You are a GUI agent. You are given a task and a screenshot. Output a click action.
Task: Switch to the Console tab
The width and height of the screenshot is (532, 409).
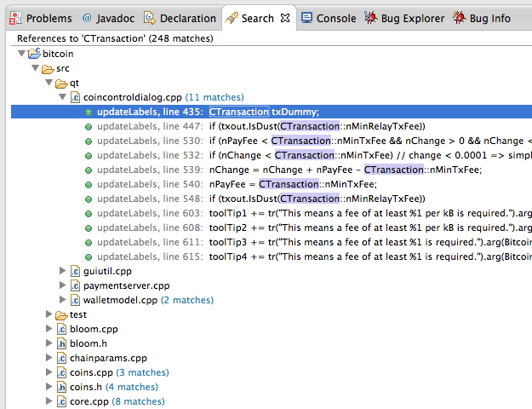(x=329, y=18)
